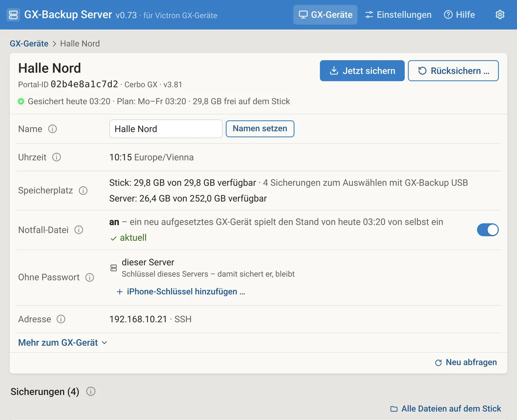This screenshot has width=517, height=420.
Task: Click the Halle Nord page heading
Action: click(49, 68)
